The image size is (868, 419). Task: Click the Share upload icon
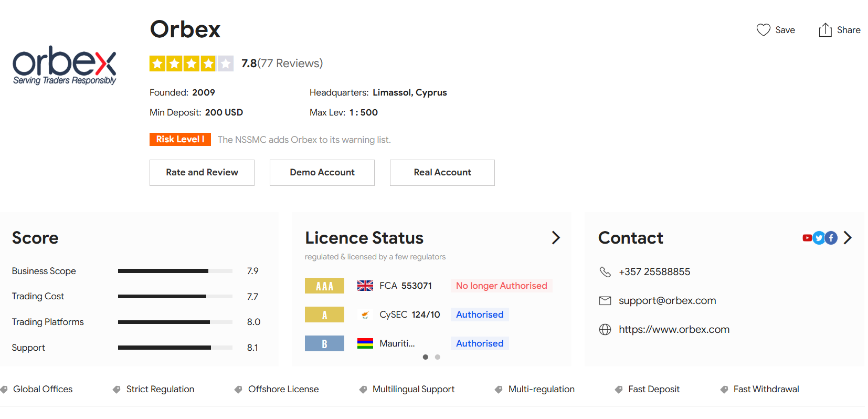825,30
